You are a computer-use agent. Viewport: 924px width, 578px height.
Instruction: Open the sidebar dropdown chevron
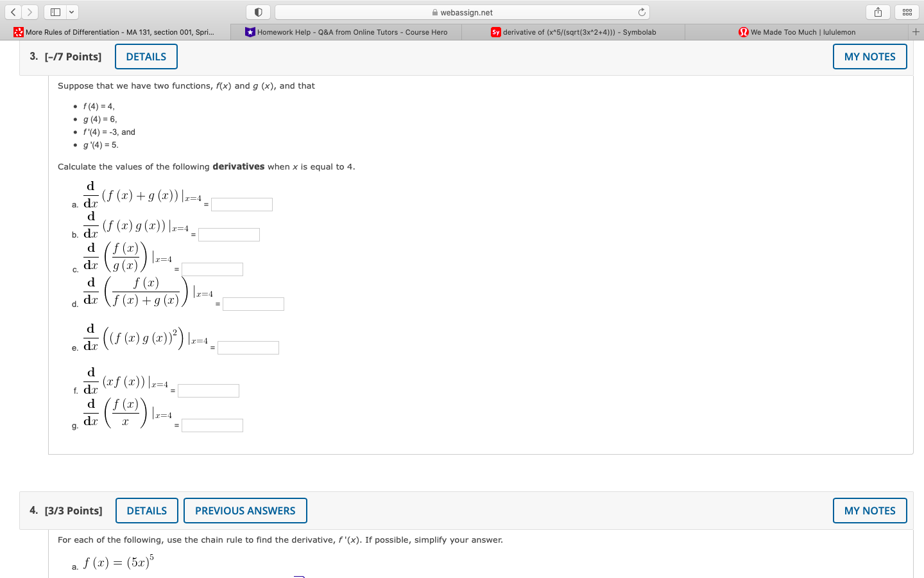pos(71,12)
